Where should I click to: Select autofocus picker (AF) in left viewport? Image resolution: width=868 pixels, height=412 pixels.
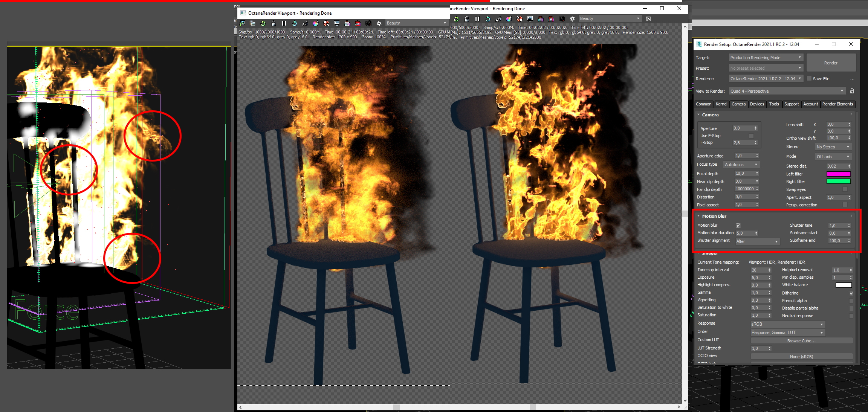coord(305,23)
